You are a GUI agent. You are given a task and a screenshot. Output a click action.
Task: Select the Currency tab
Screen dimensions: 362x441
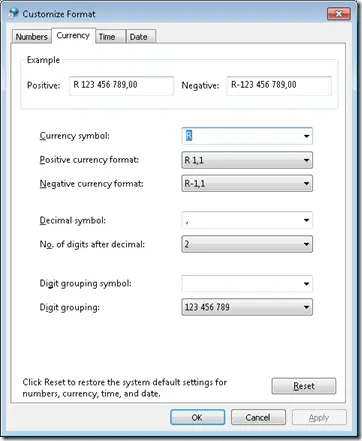click(73, 35)
